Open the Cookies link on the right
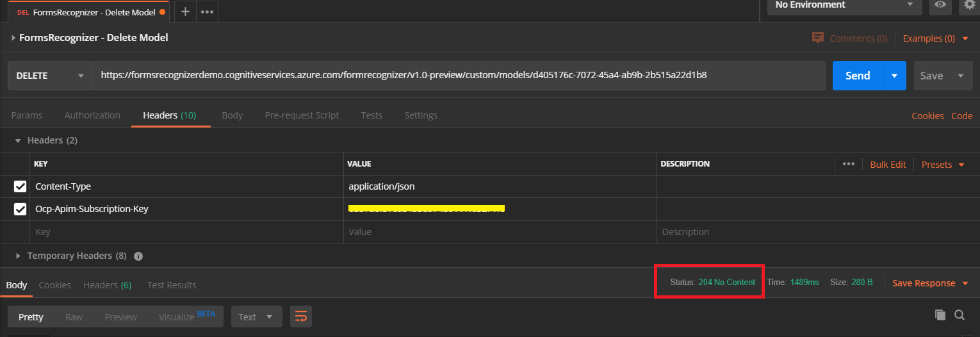The height and width of the screenshot is (337, 980). tap(927, 116)
